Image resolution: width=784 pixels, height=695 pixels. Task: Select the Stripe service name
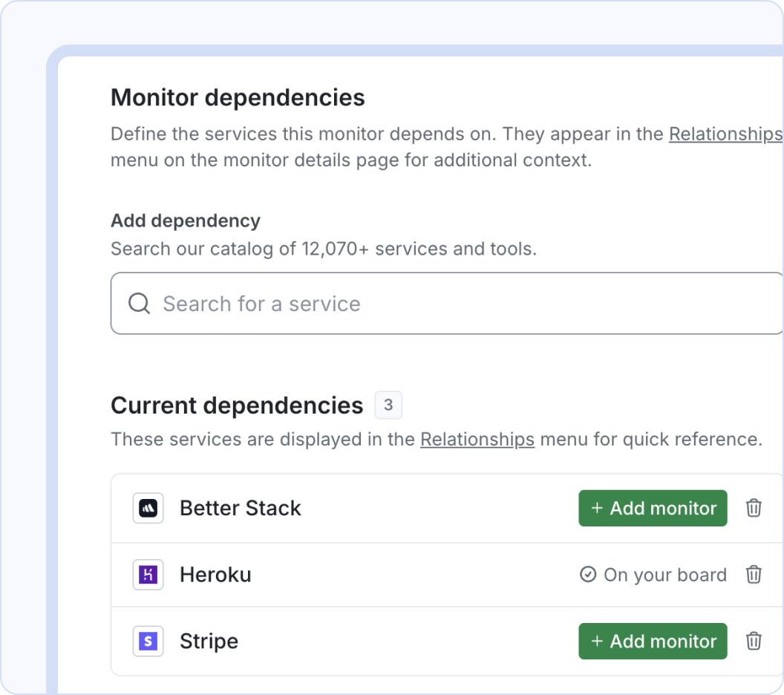209,642
